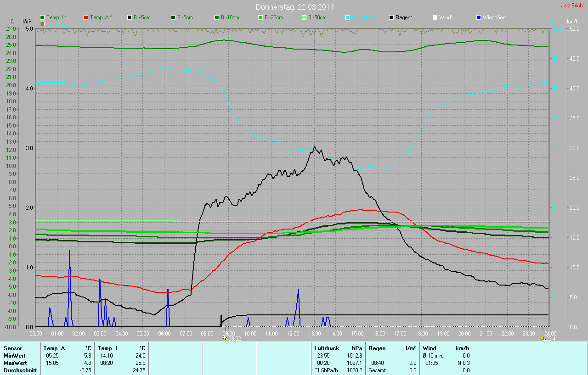
Task: Click the white Wind* legend square
Action: pyautogui.click(x=435, y=17)
